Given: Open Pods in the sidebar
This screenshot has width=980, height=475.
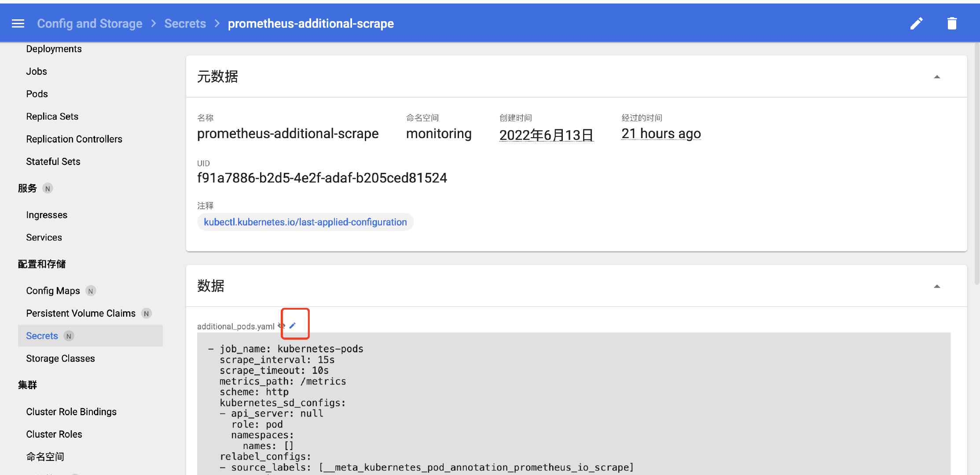Looking at the screenshot, I should (x=37, y=94).
